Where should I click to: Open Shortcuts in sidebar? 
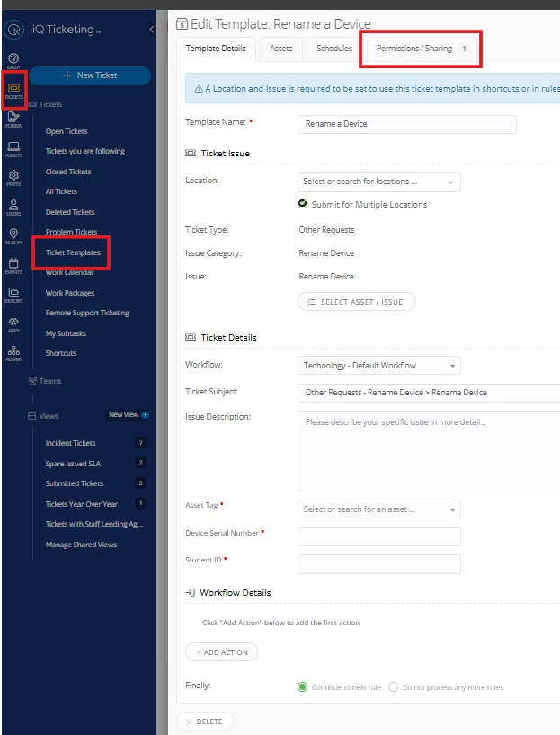[x=61, y=353]
